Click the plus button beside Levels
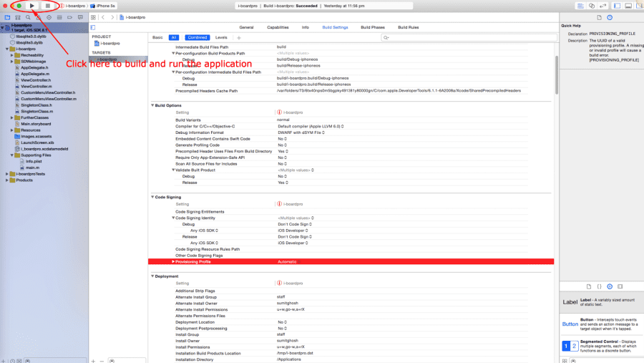 [x=239, y=38]
